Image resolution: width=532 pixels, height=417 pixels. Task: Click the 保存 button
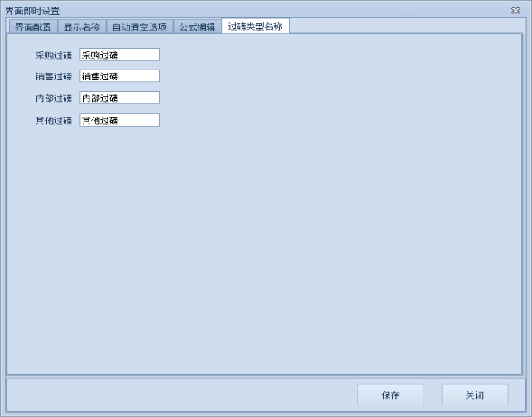(x=391, y=395)
